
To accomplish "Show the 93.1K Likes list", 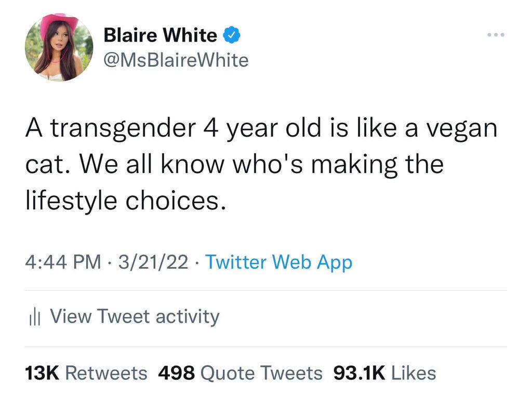I will tap(384, 373).
